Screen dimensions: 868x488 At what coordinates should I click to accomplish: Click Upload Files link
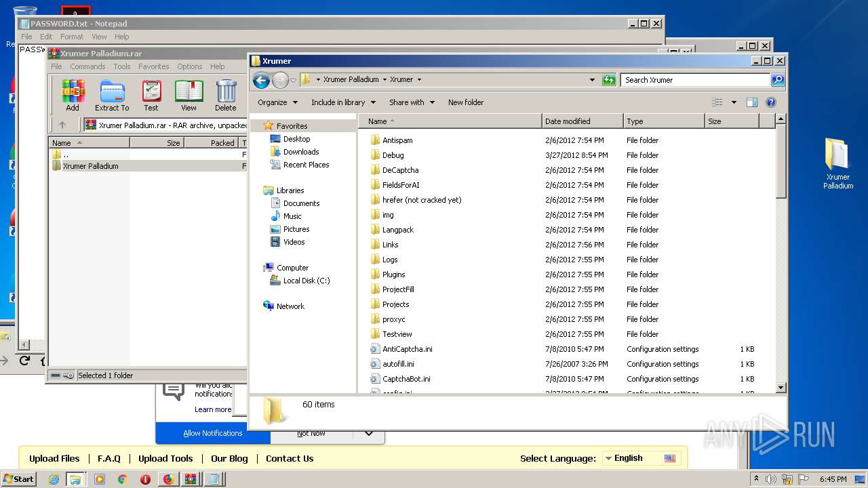54,458
